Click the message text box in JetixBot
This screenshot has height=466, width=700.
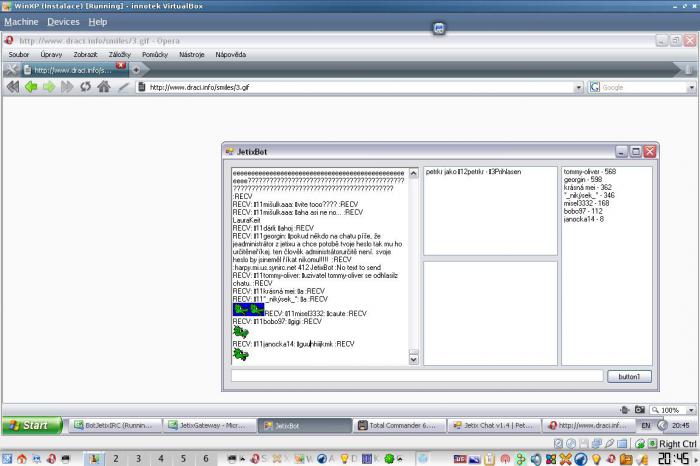pos(417,375)
